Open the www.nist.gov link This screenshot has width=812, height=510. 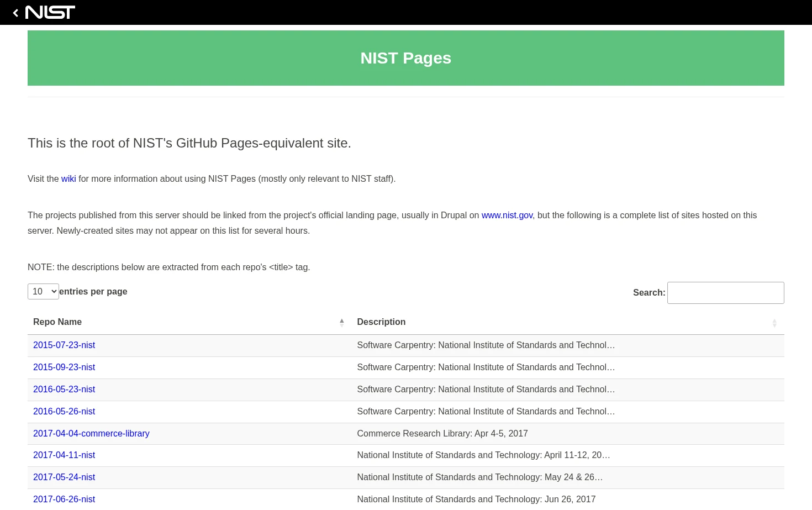[507, 215]
